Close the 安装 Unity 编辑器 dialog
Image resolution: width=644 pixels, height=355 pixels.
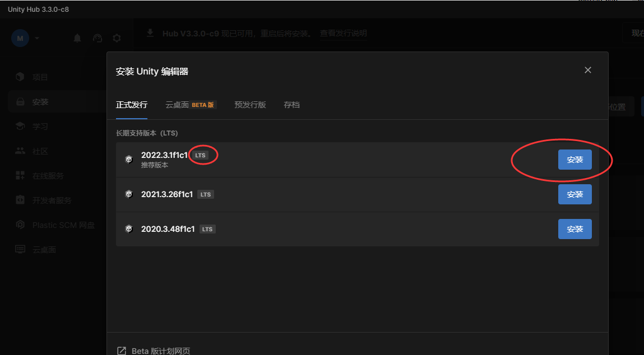point(588,70)
